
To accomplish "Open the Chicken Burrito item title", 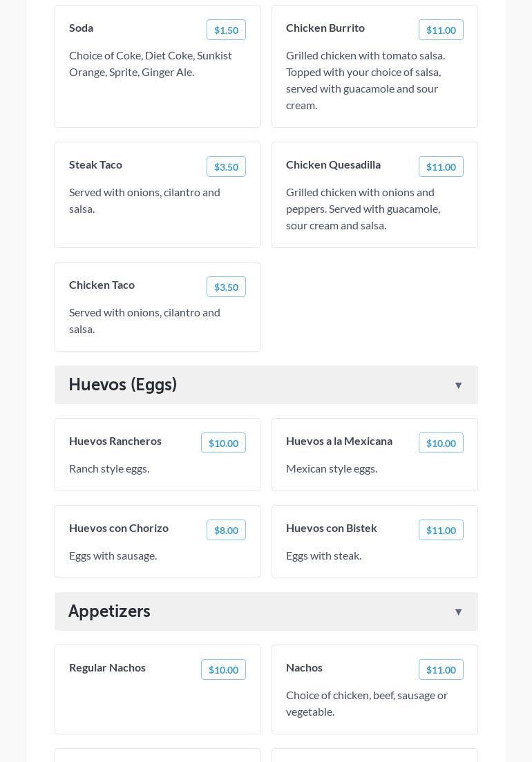I will (x=325, y=28).
